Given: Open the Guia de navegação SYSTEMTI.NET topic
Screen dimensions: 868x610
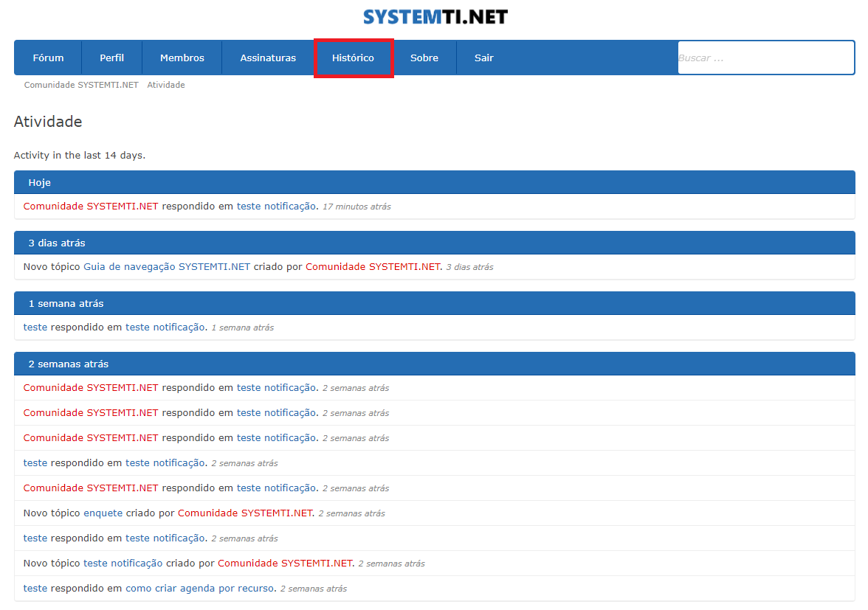Looking at the screenshot, I should point(167,266).
